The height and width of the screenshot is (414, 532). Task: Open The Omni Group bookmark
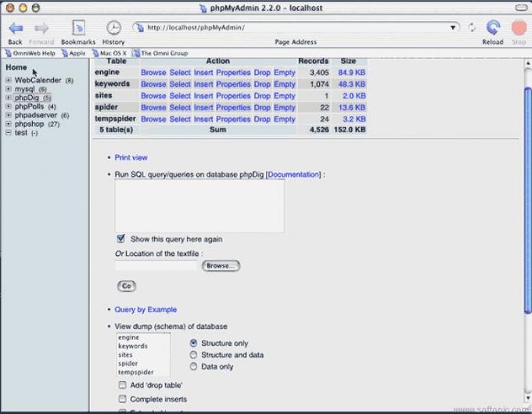(160, 53)
